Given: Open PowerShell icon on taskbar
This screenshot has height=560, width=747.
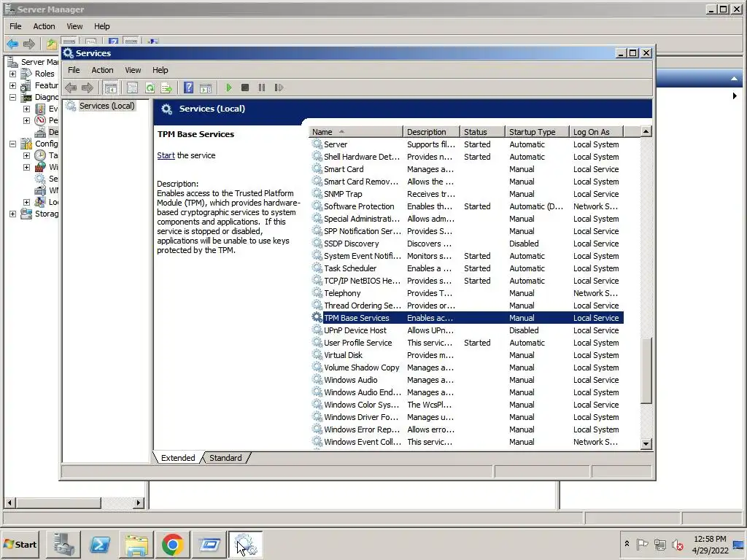Looking at the screenshot, I should (100, 544).
